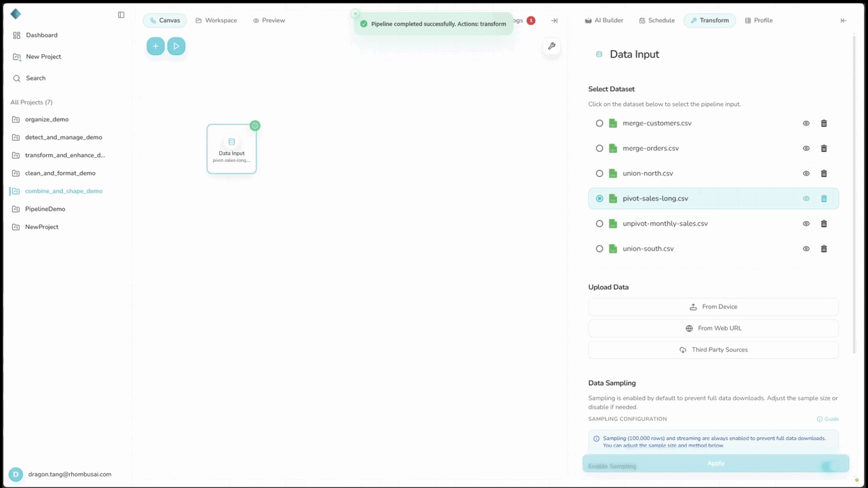The height and width of the screenshot is (488, 868).
Task: Preview merge-orders.csv with eye icon
Action: click(806, 148)
